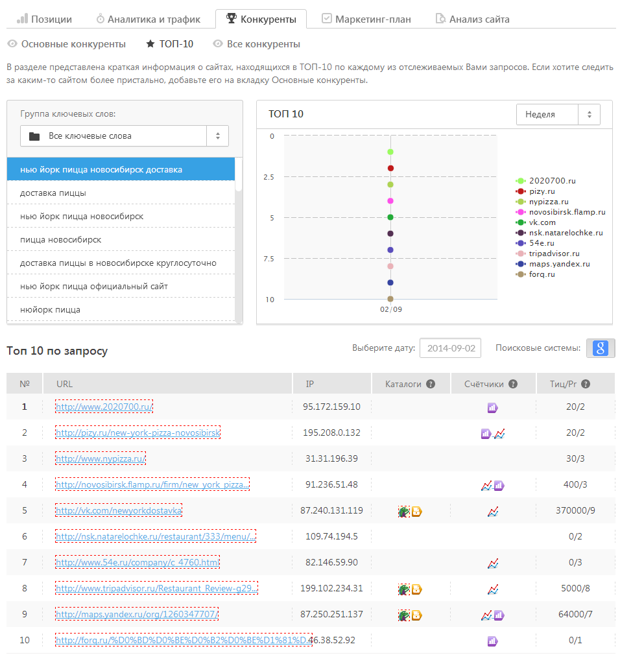Click the line-graph counter icon in the novosibirsk.flamp.ru row
The width and height of the screenshot is (644, 664).
point(486,486)
